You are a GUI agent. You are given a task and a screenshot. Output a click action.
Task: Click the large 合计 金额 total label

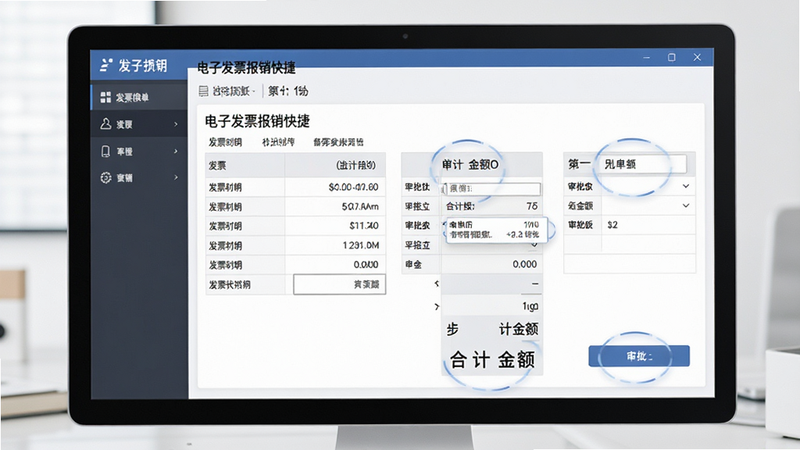pos(492,360)
